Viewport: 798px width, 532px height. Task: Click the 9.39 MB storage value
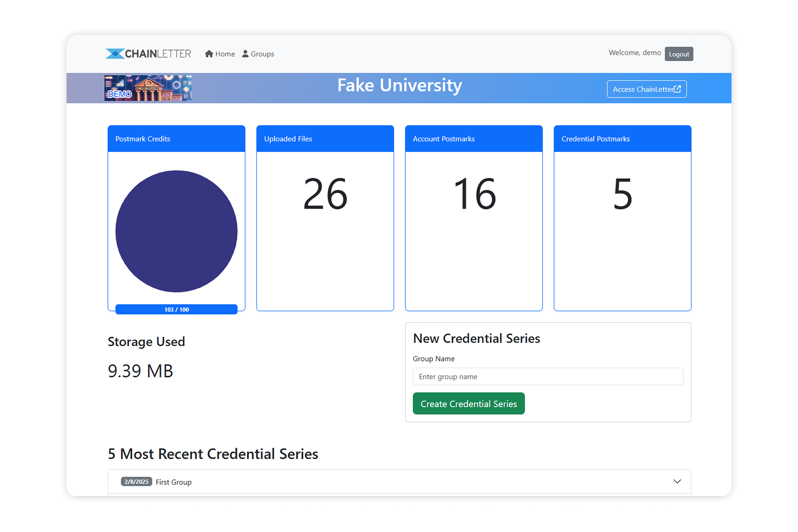[140, 370]
